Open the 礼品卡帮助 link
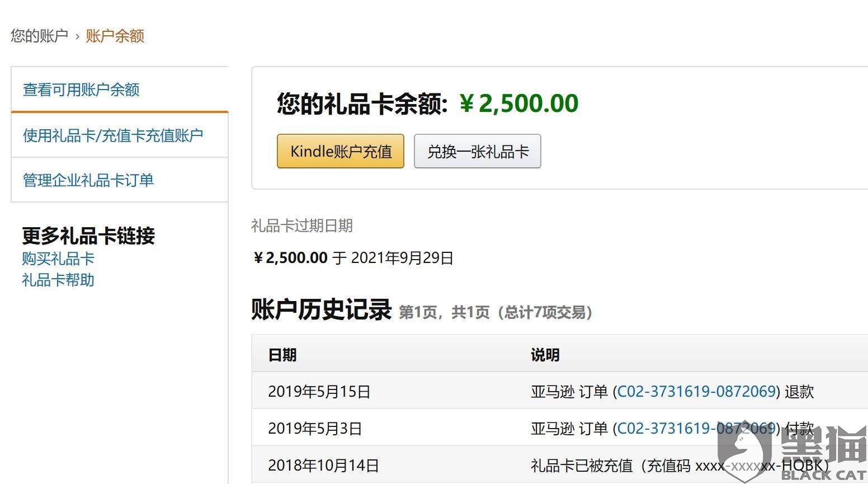The width and height of the screenshot is (868, 484). point(58,280)
